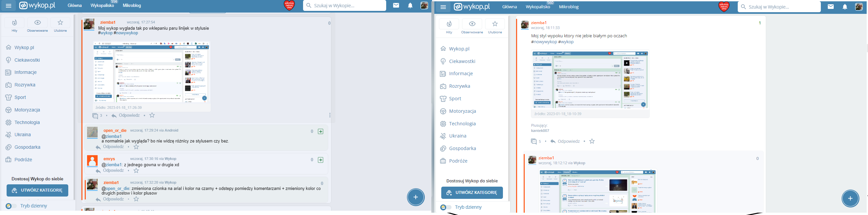Click floating plus button in right window
The width and height of the screenshot is (868, 215).
(851, 199)
